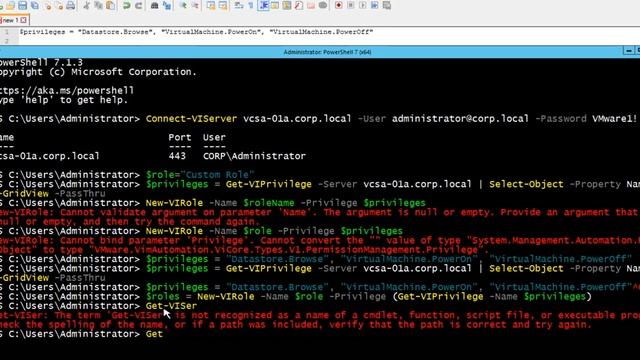Show the Document Map panel icon

click(x=287, y=5)
